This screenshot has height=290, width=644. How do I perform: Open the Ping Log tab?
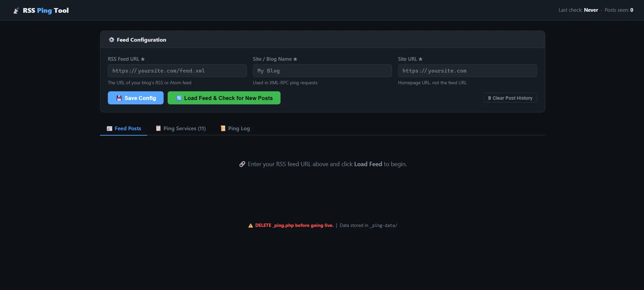click(235, 129)
